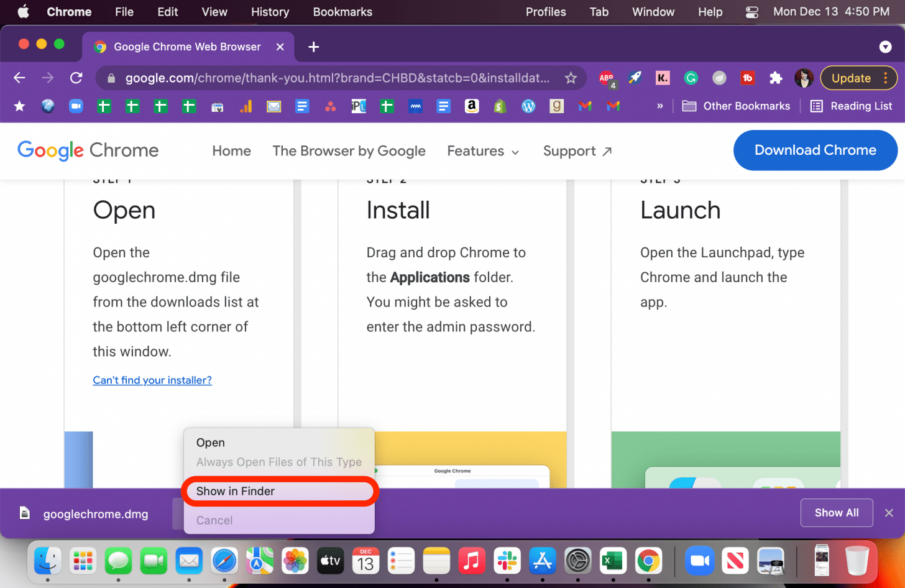The width and height of the screenshot is (905, 588).
Task: Click Show All in the downloads bar
Action: click(836, 512)
